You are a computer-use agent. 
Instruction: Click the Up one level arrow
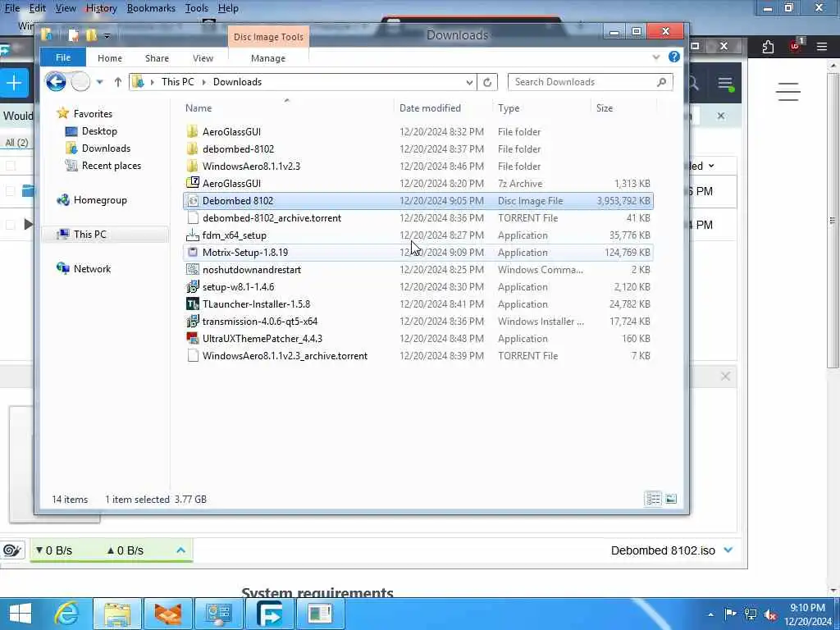[118, 82]
